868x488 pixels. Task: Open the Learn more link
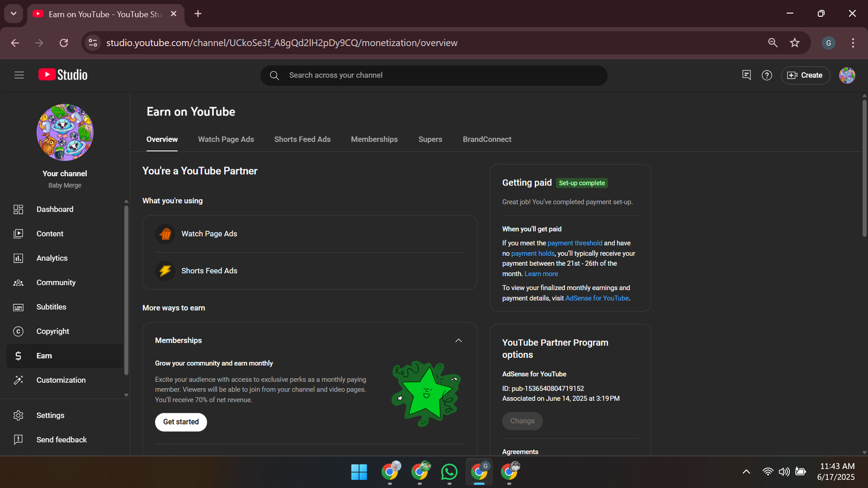[x=541, y=274]
